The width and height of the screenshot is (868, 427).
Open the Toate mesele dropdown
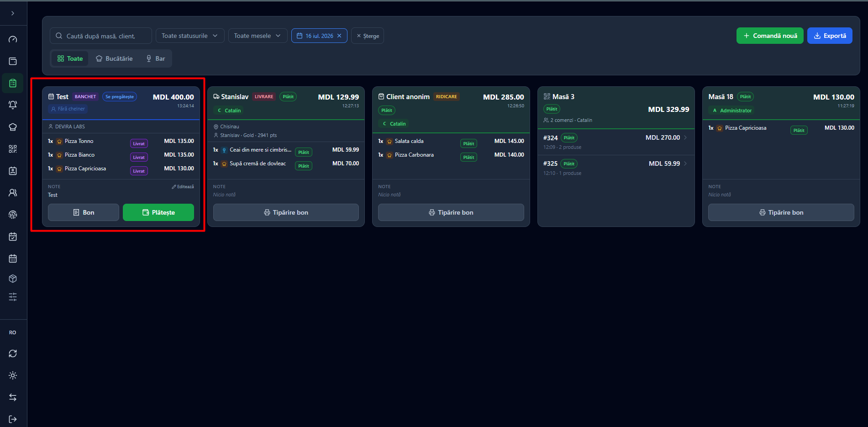[258, 36]
